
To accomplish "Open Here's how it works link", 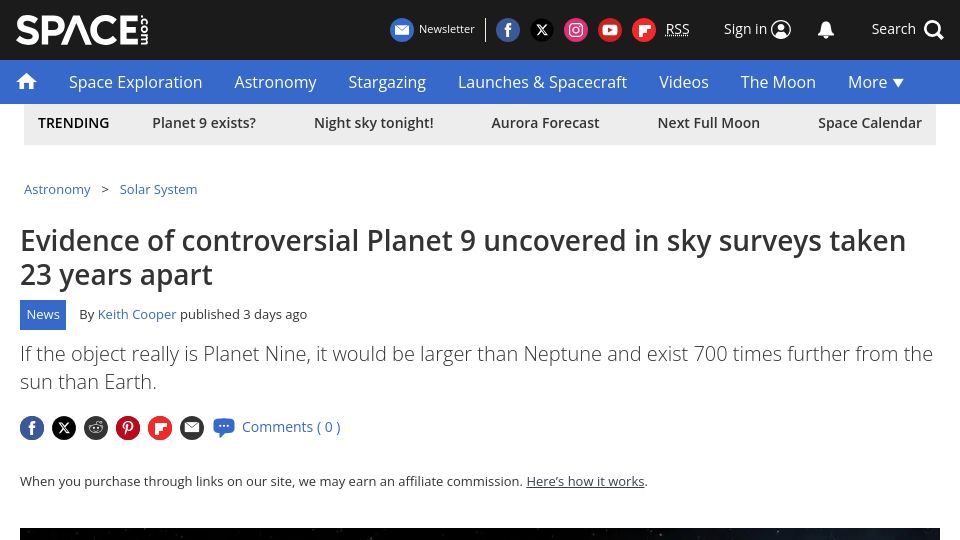I will click(585, 481).
